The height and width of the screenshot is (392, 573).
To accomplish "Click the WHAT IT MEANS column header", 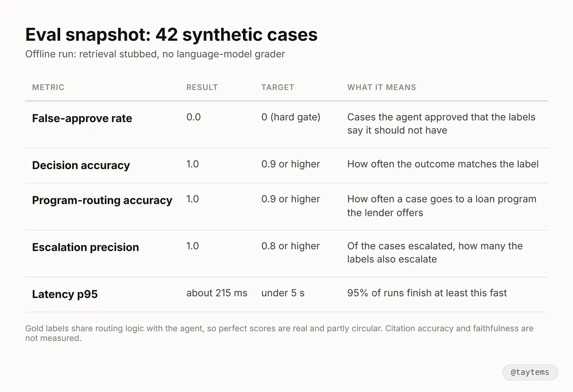I will point(382,87).
